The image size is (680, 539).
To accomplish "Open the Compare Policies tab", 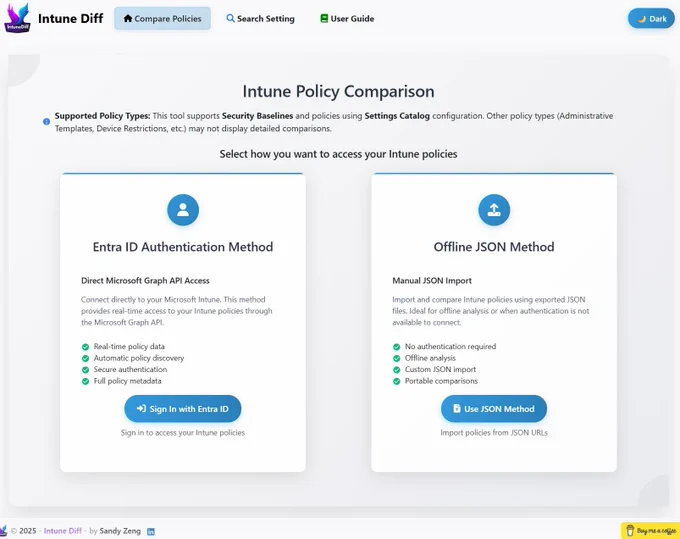I will (163, 19).
